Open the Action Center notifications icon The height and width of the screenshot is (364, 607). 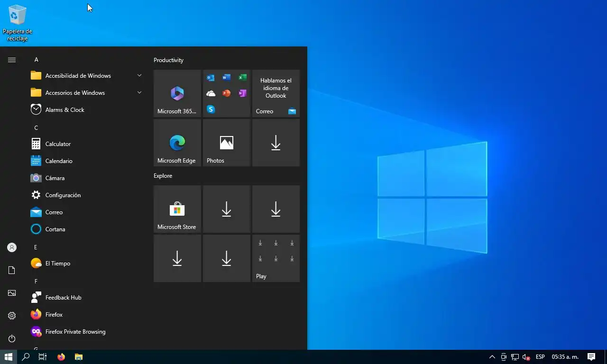(591, 357)
